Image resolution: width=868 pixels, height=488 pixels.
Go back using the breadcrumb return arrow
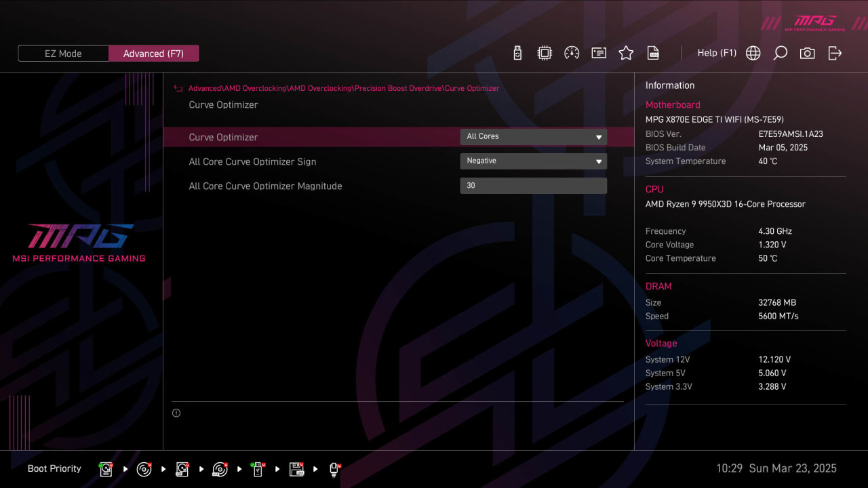[178, 88]
